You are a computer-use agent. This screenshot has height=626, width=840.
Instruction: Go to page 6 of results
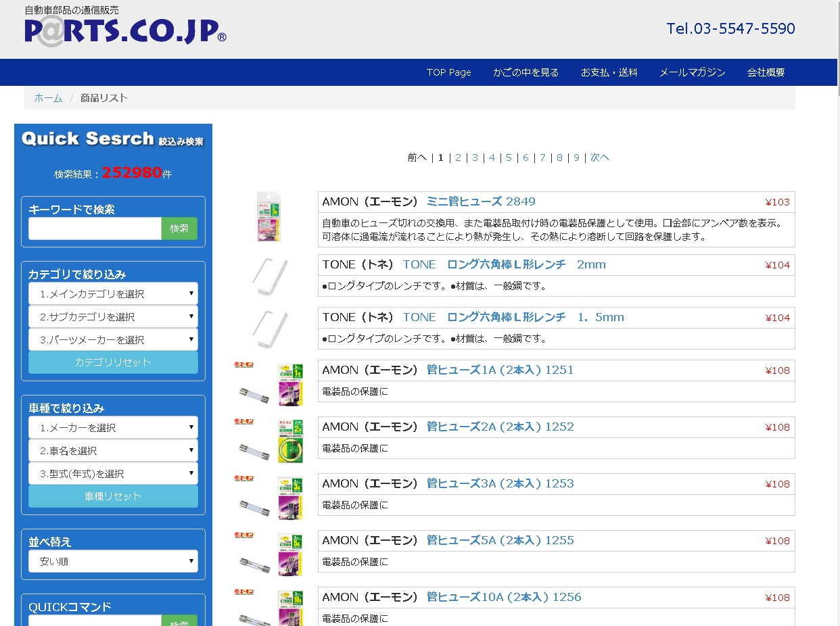526,158
